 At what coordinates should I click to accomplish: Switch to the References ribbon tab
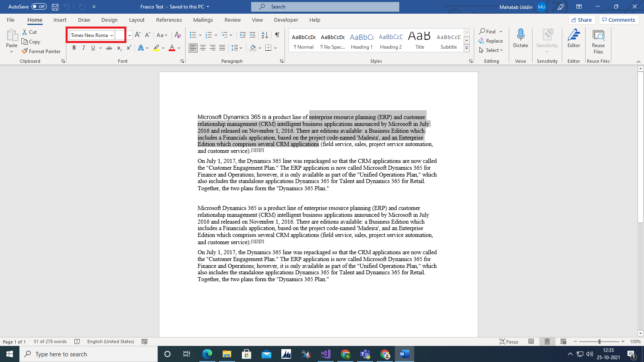(169, 20)
